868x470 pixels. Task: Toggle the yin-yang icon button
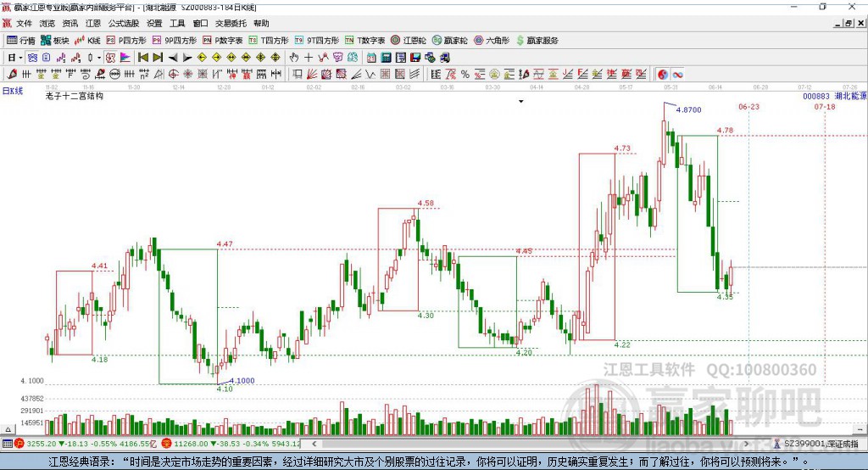[663, 74]
